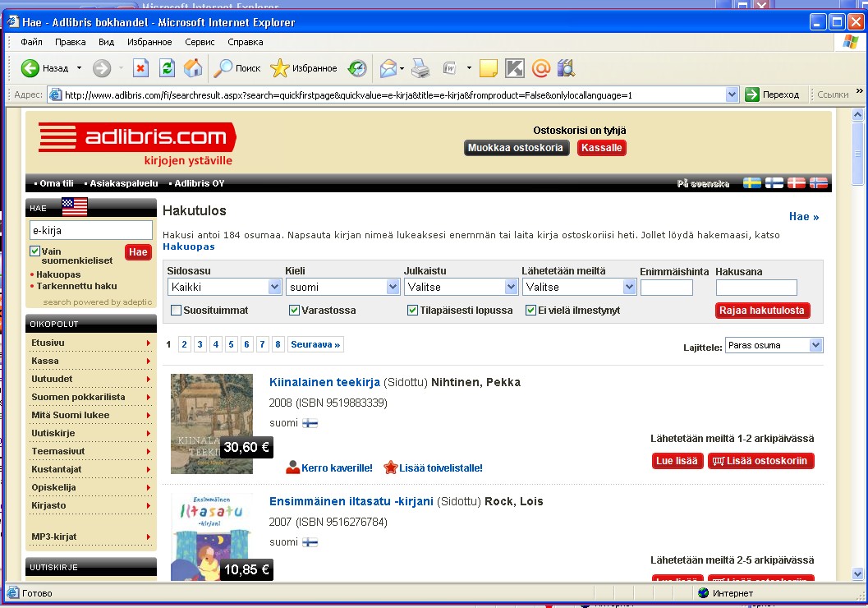Open the Избранное menu in menu bar
The height and width of the screenshot is (608, 868).
tap(149, 42)
